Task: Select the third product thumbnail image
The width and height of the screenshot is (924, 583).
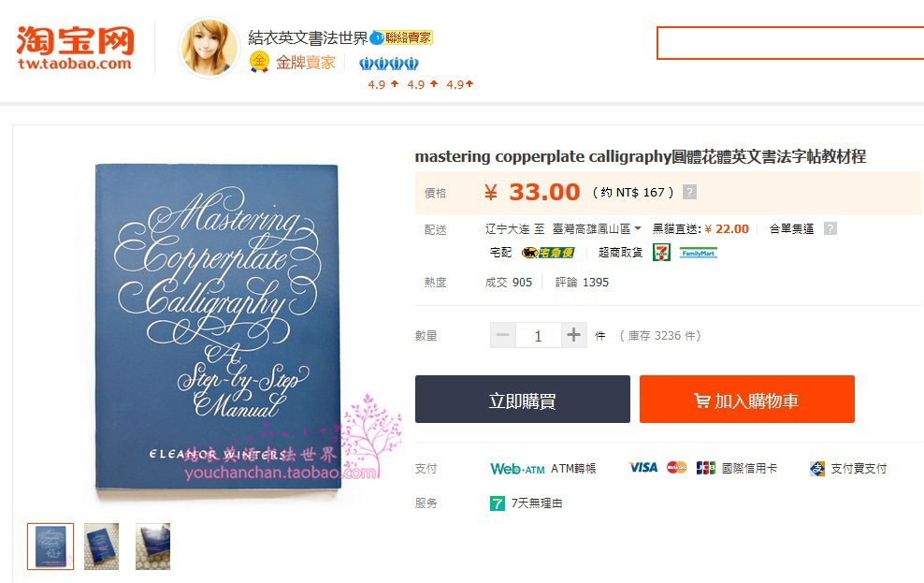Action: click(x=152, y=547)
